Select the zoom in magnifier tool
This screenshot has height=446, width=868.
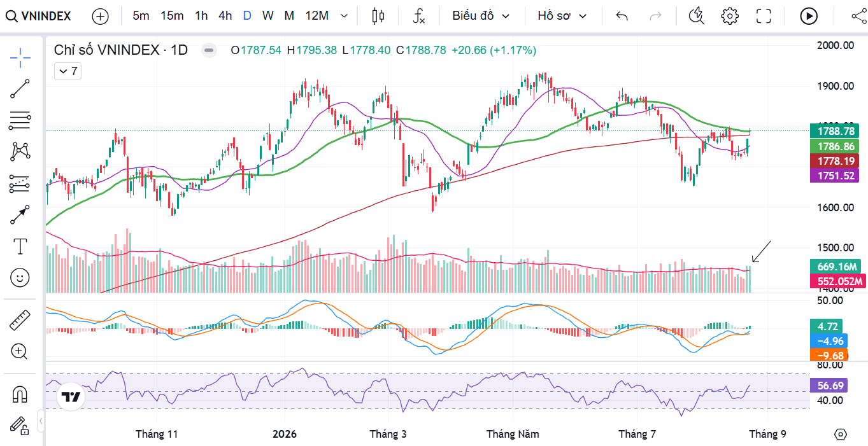[20, 351]
